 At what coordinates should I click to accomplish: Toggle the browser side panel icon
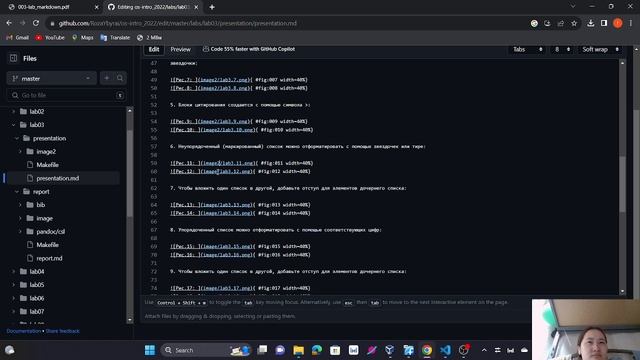point(604,23)
